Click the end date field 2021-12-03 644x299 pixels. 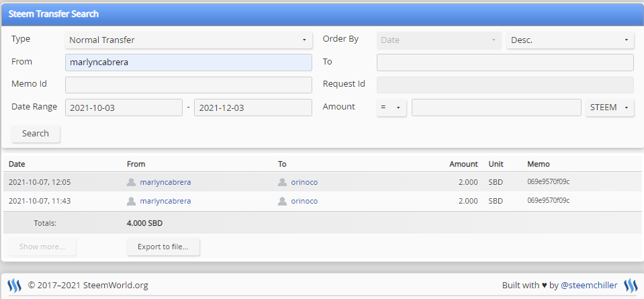253,108
